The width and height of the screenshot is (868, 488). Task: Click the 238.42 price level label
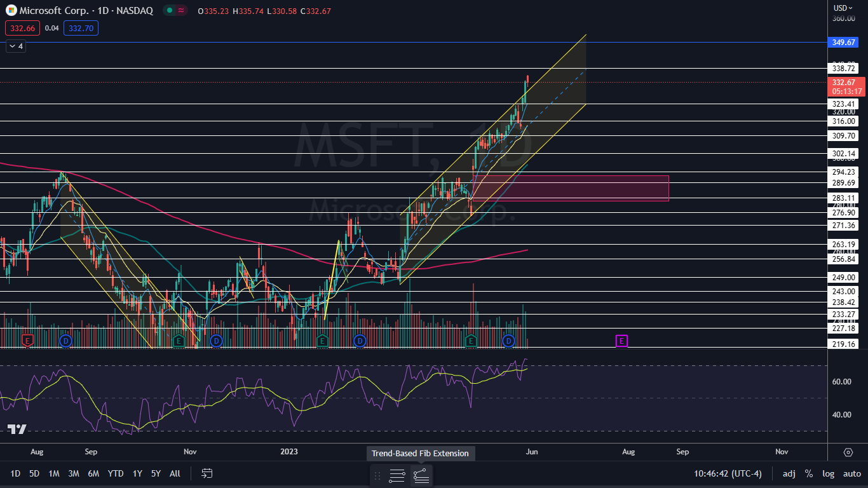[x=844, y=302]
